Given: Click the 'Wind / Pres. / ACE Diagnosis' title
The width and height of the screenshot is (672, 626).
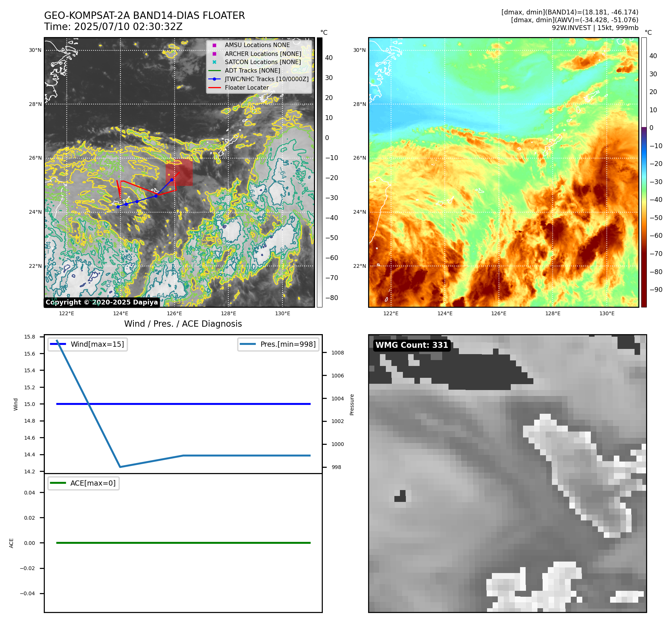Looking at the screenshot, I should 183,324.
